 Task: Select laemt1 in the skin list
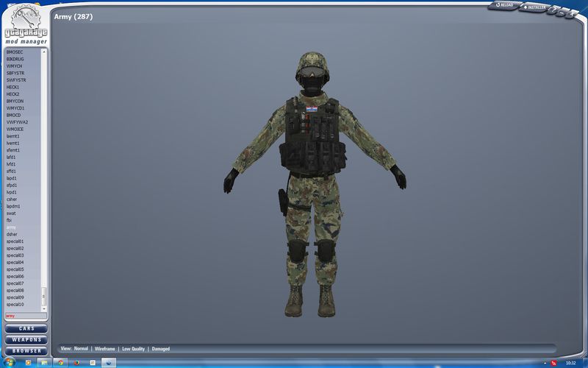click(12, 136)
